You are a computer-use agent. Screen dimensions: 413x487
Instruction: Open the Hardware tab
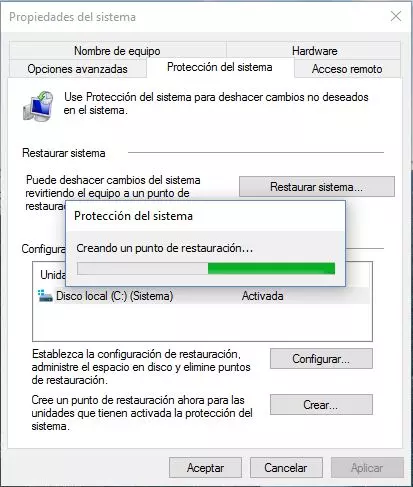(x=314, y=51)
